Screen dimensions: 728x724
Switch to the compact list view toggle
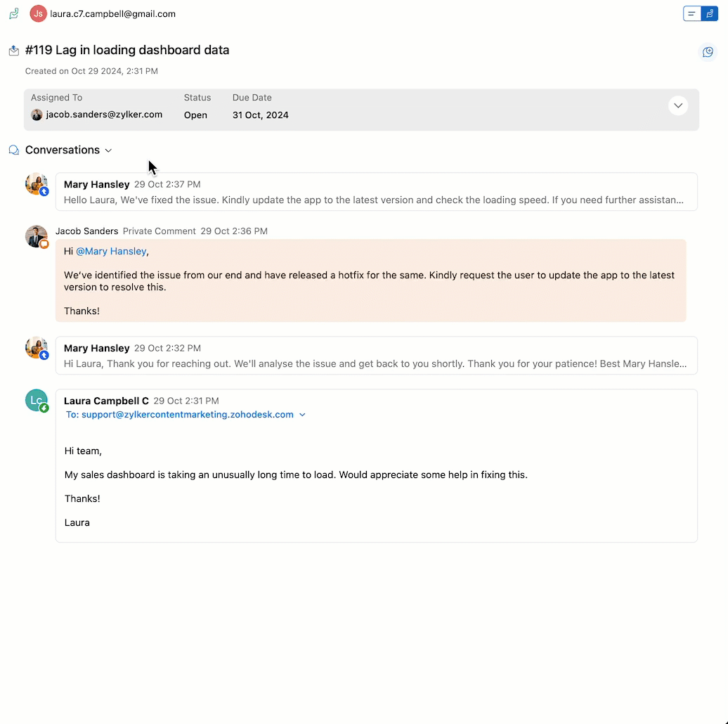691,13
